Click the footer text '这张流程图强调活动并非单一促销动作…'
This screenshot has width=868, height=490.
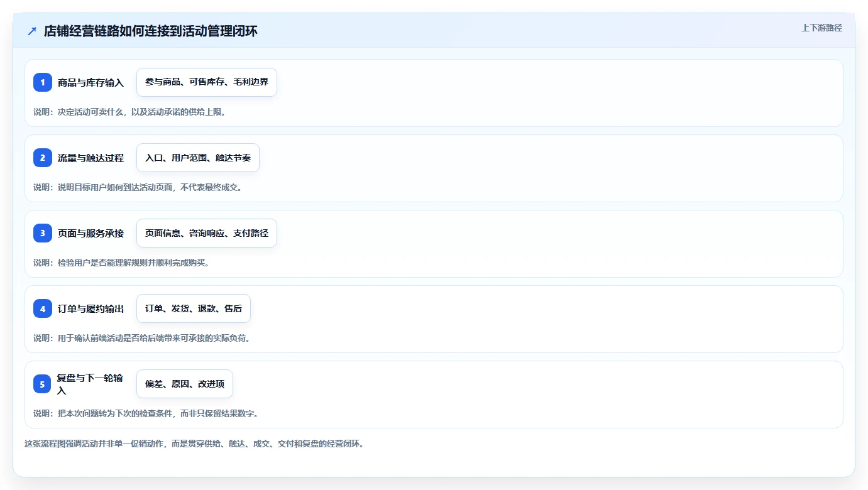(194, 444)
